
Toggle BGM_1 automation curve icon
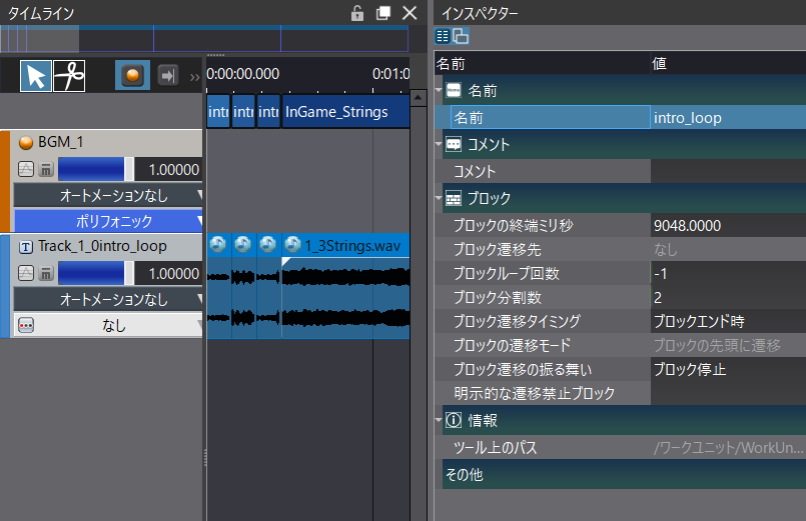(x=26, y=169)
